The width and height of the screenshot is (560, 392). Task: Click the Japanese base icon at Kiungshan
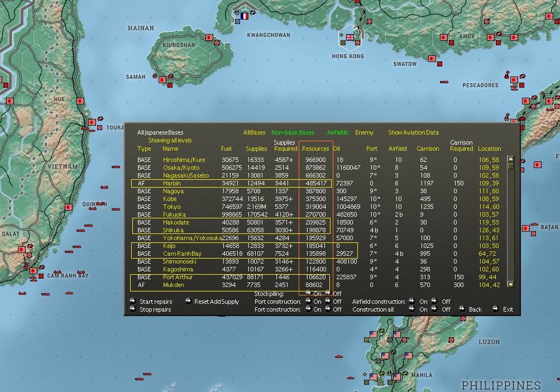(x=209, y=37)
